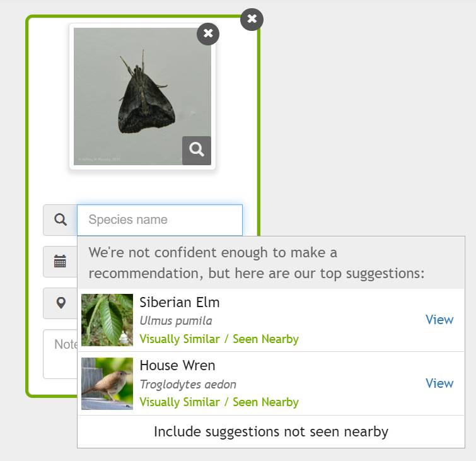Click the location pin icon
Image resolution: width=476 pixels, height=461 pixels.
pos(61,303)
